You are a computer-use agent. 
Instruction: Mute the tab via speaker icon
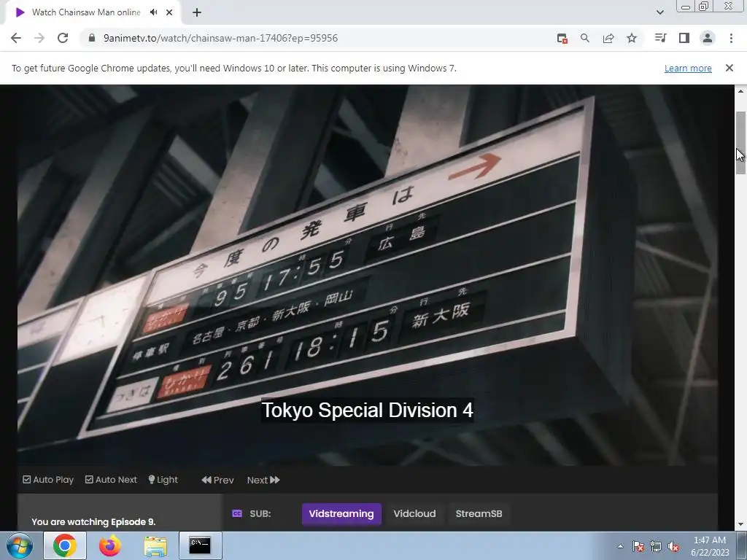[x=153, y=12]
